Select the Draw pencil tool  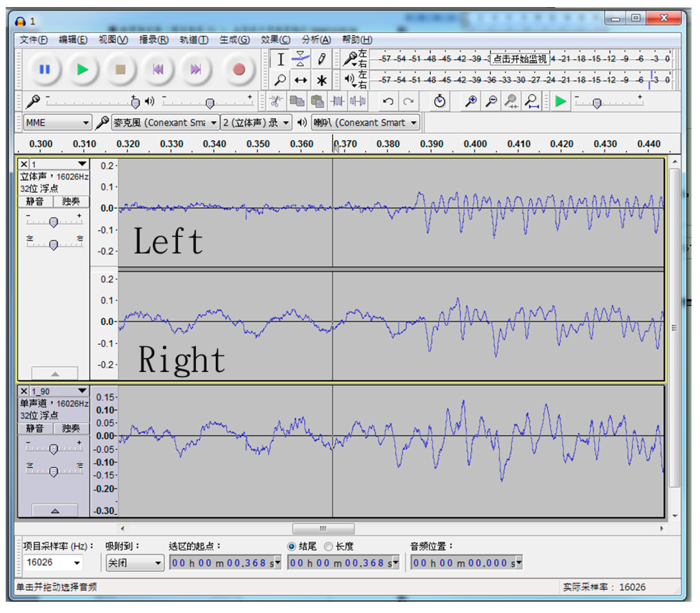(322, 59)
